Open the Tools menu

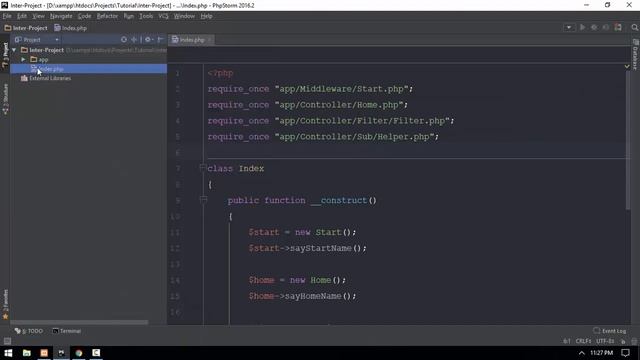[x=146, y=16]
